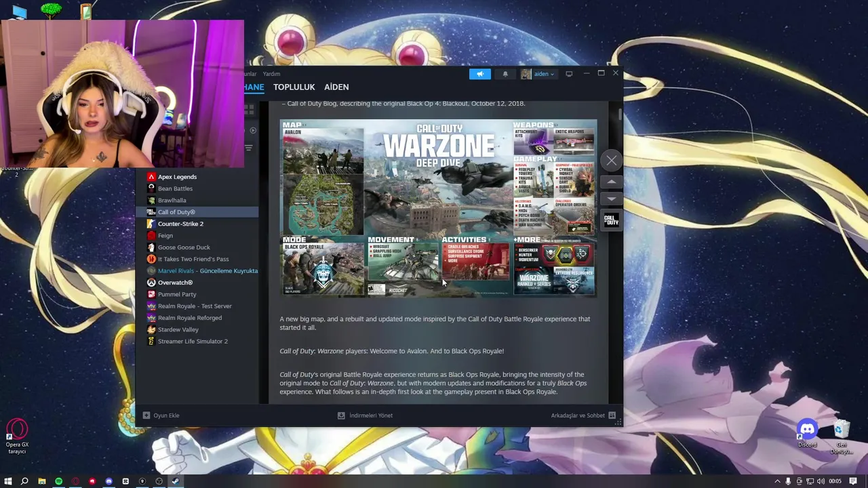
Task: Select Realm Royale - Test Server
Action: (197, 306)
